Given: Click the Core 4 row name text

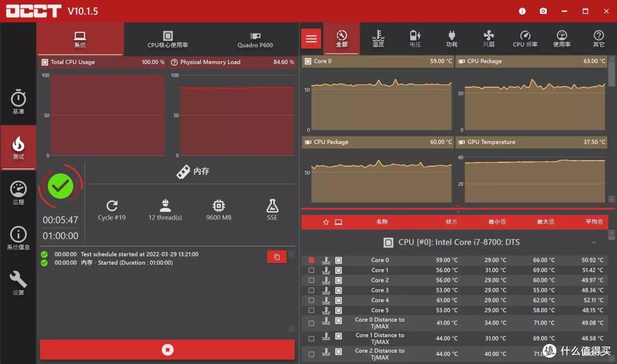Looking at the screenshot, I should [x=380, y=300].
